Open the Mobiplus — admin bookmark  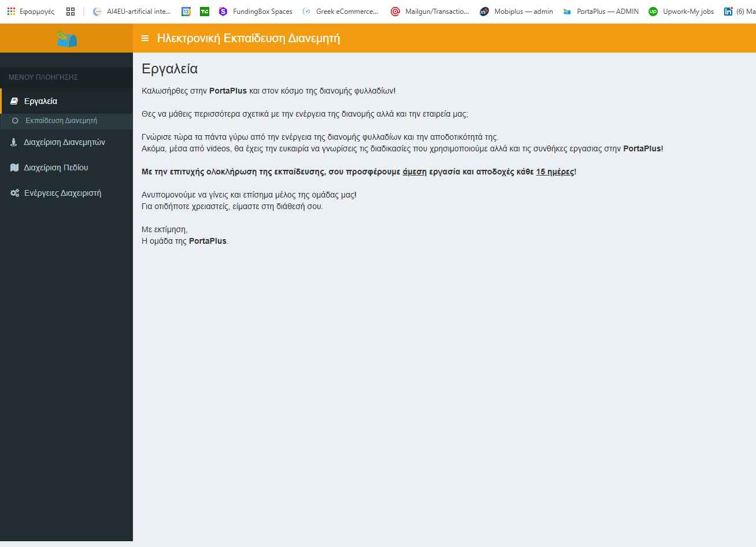[516, 12]
